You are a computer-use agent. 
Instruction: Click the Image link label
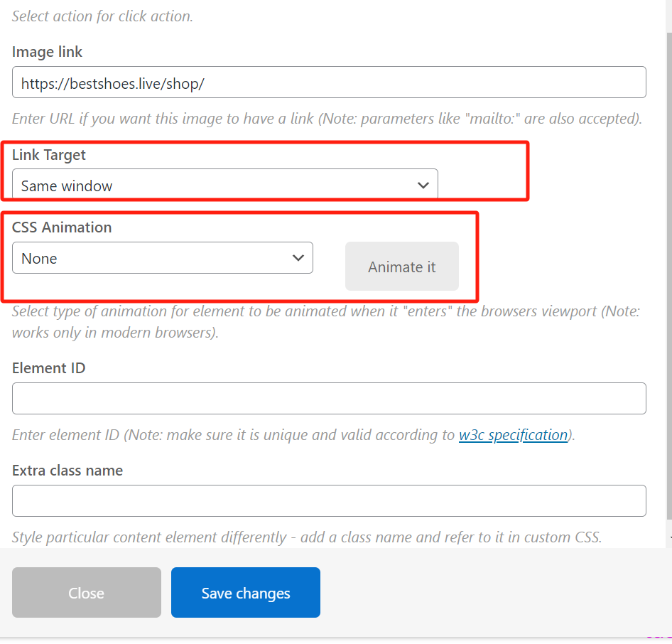[48, 52]
